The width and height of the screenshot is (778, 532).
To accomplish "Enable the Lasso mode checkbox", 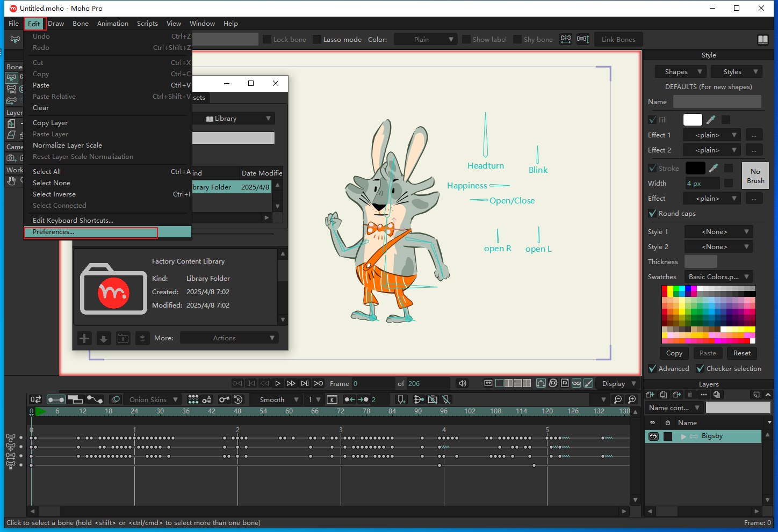I will click(x=317, y=40).
